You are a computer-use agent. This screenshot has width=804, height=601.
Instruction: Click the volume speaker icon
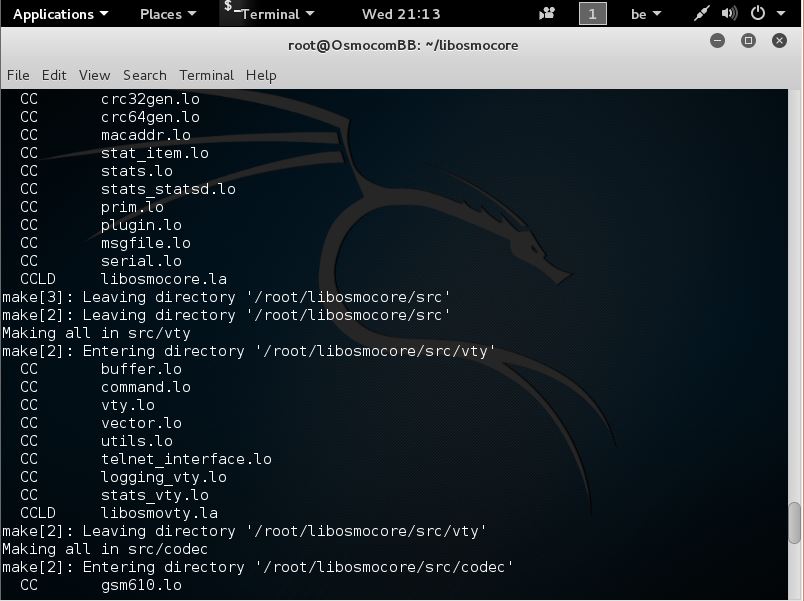point(729,13)
